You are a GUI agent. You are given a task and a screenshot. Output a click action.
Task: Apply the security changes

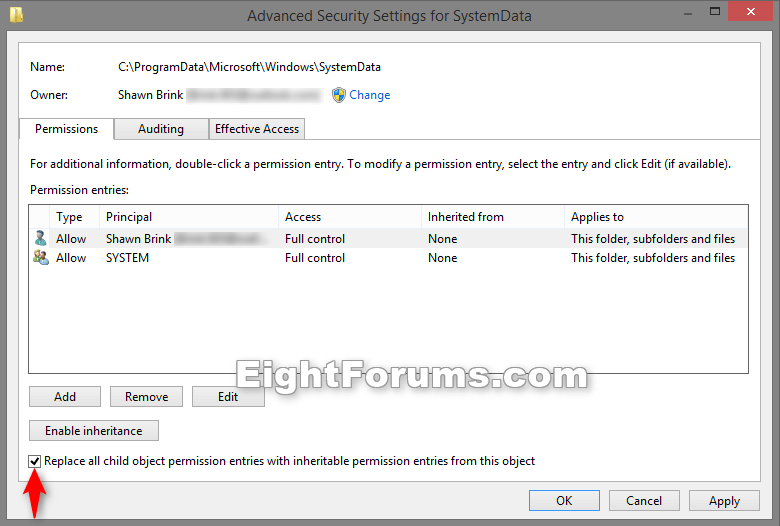(724, 501)
